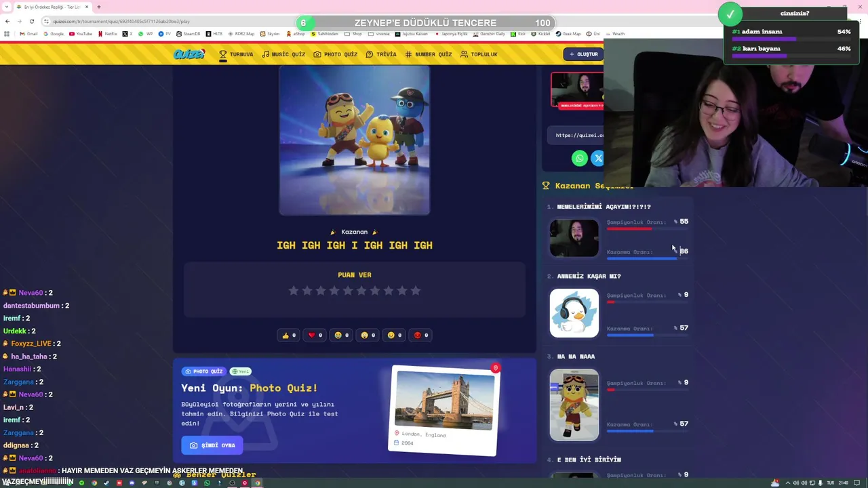Click the MEMELERİMİMİ AÇAYIM title
The width and height of the screenshot is (868, 488).
(x=604, y=207)
